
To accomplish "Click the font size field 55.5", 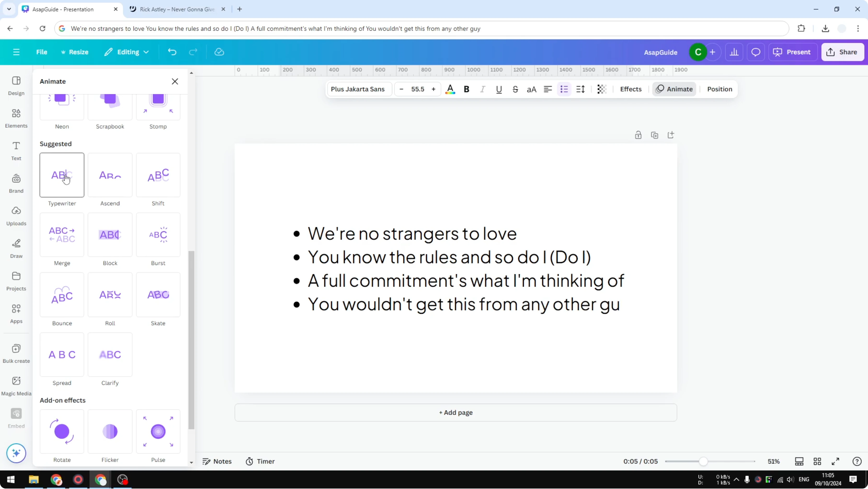I will 417,89.
